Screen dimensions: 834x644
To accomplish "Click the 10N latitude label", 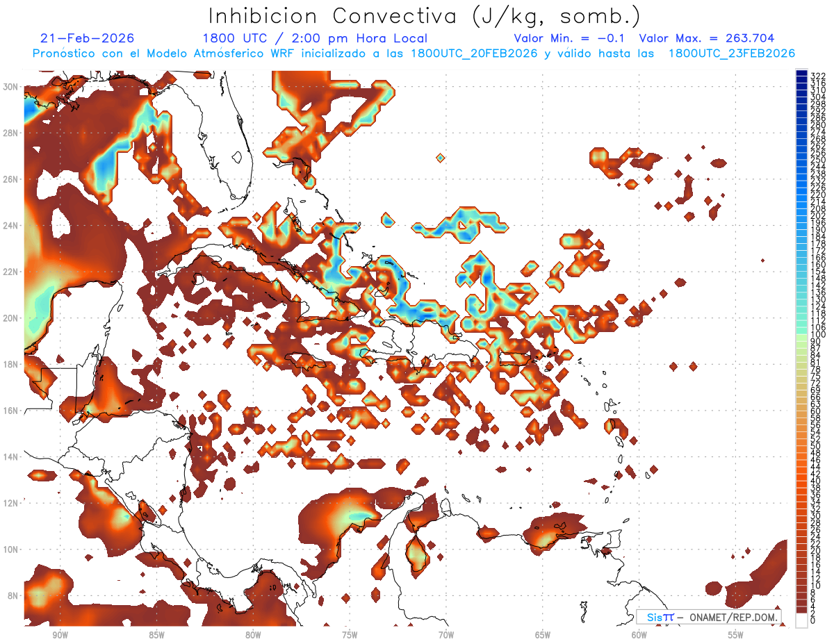I will pyautogui.click(x=11, y=549).
